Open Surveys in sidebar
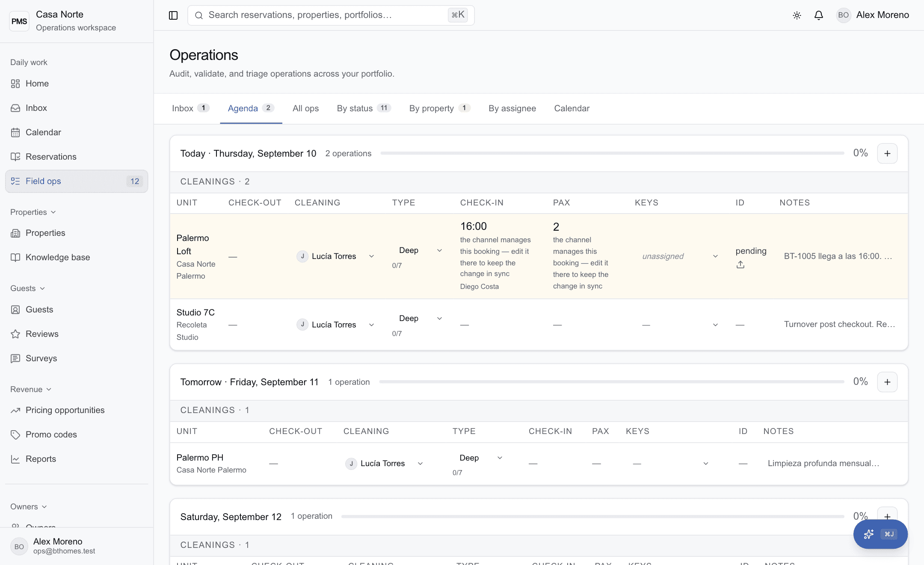The width and height of the screenshot is (924, 565). click(x=77, y=358)
